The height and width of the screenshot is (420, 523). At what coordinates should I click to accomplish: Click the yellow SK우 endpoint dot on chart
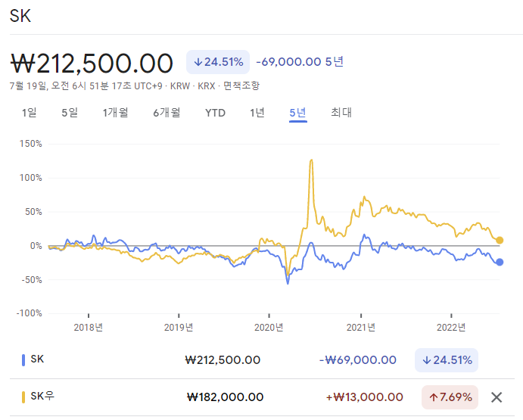pos(500,240)
